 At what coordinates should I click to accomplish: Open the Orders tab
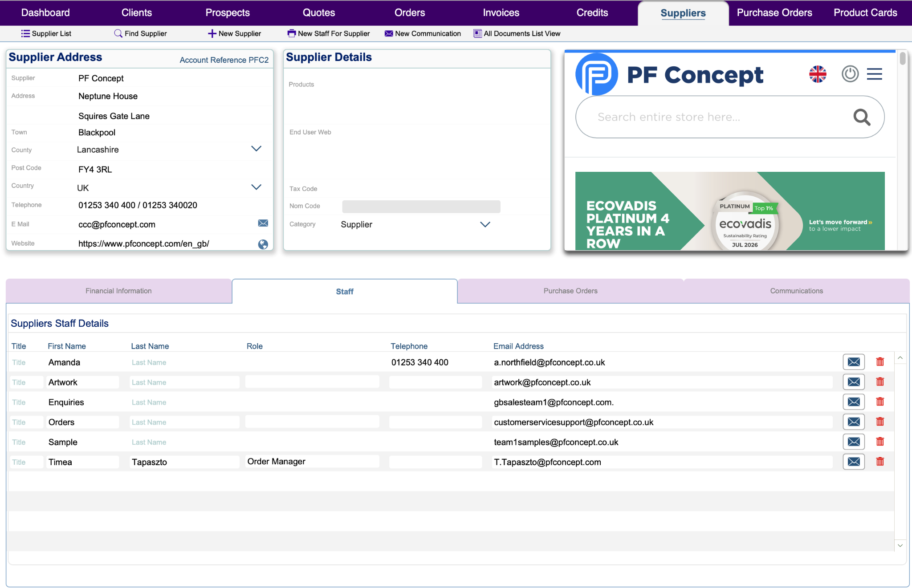pos(410,12)
